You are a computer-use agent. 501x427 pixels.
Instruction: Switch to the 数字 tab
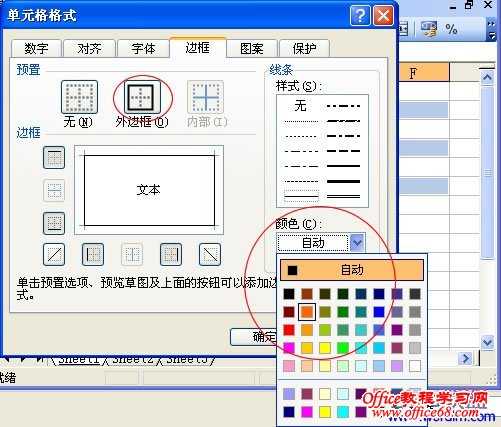pyautogui.click(x=36, y=49)
